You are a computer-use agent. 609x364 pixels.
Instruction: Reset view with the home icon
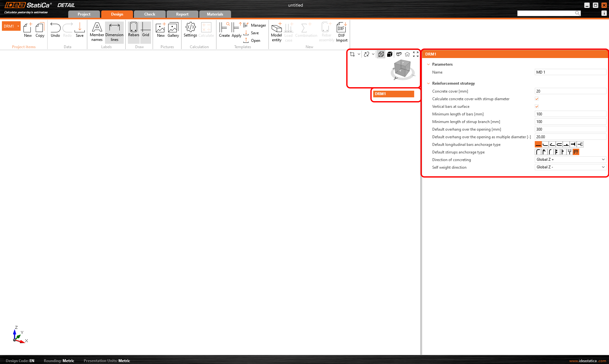point(407,54)
